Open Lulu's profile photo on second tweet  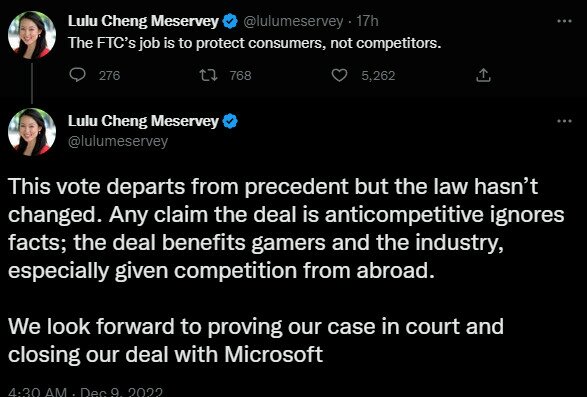[32, 132]
